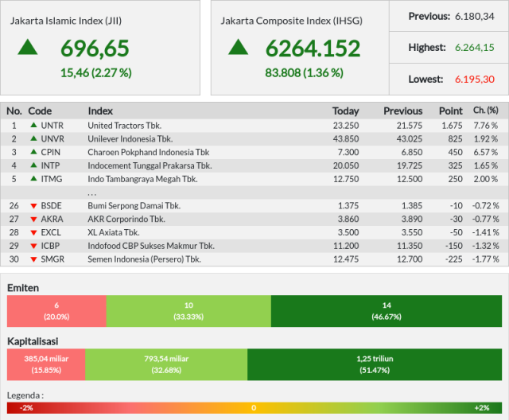
Task: Click the down arrow icon for SMGR
Action: click(x=33, y=259)
